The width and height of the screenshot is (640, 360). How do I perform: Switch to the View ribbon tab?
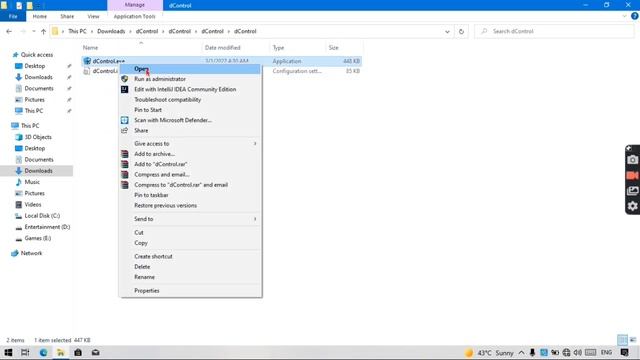(x=93, y=16)
